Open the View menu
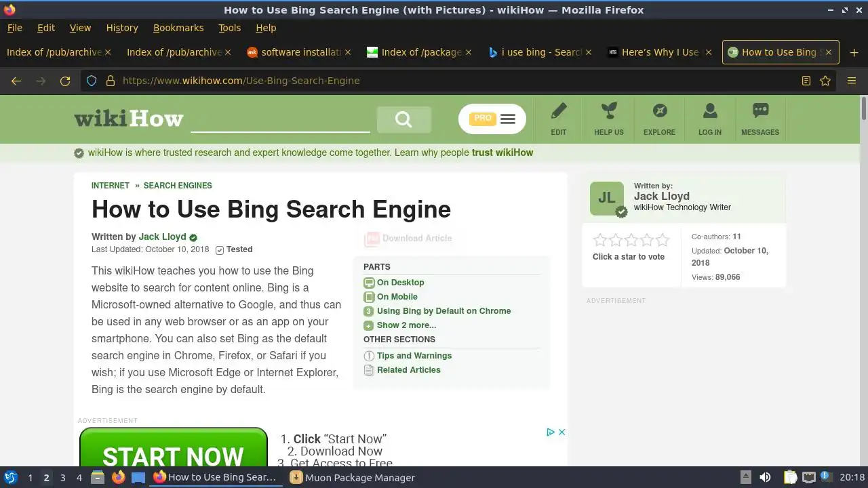The image size is (868, 488). 80,28
